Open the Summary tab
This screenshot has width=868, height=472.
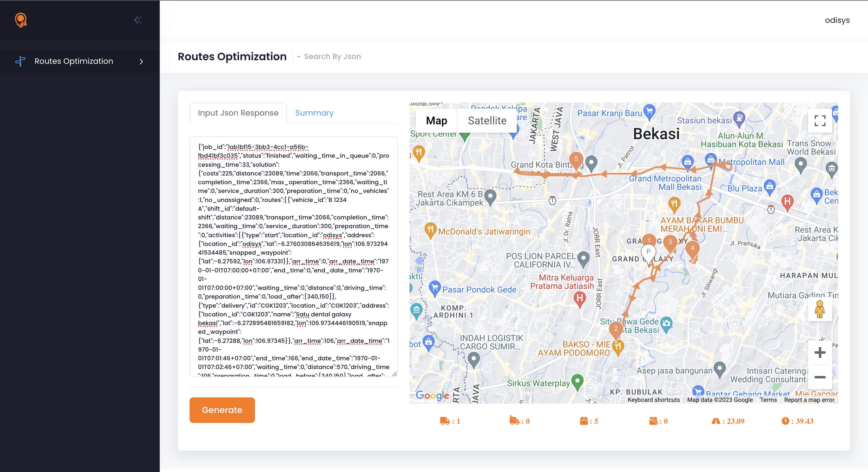tap(314, 113)
